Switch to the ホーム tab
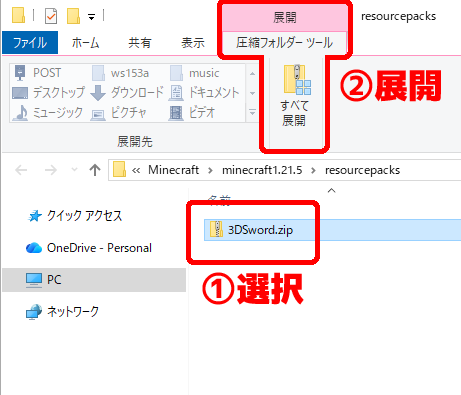 pyautogui.click(x=86, y=43)
